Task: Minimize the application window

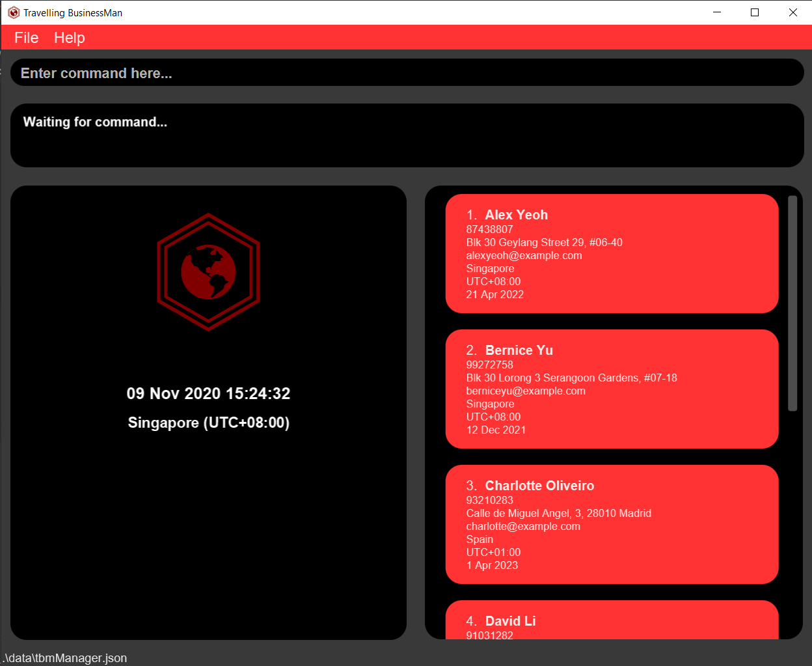Action: (x=717, y=12)
